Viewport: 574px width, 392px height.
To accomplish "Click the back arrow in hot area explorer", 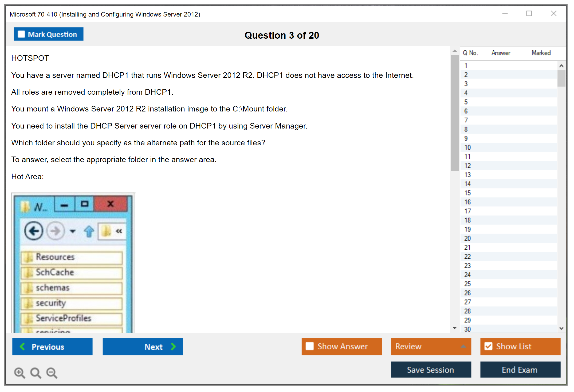I will 34,231.
